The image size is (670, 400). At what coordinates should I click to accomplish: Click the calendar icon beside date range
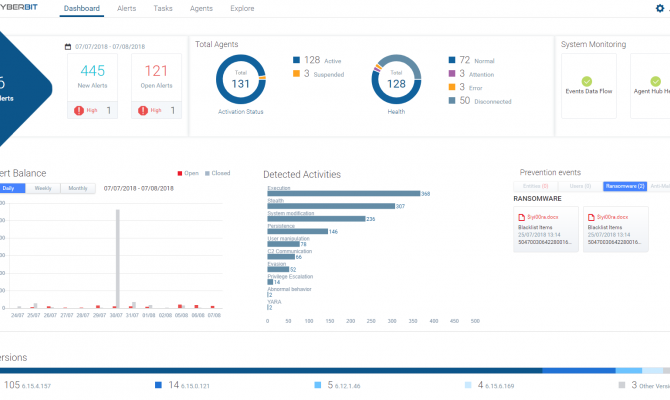(68, 47)
